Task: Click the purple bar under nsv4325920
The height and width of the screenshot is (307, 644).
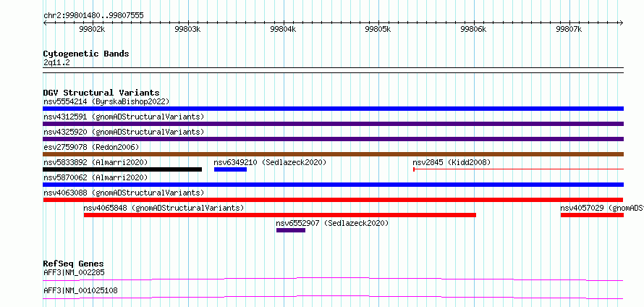Action: point(333,139)
